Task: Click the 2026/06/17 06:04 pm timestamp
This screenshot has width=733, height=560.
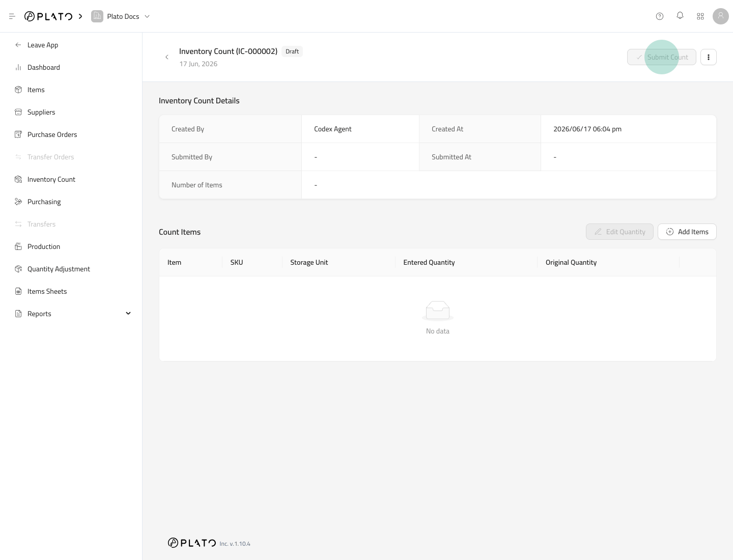Action: click(x=587, y=129)
